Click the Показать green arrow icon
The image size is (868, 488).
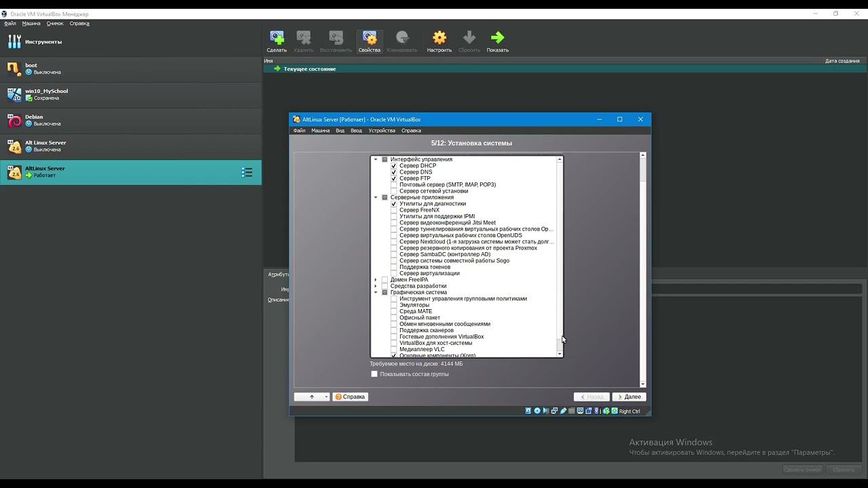[497, 37]
